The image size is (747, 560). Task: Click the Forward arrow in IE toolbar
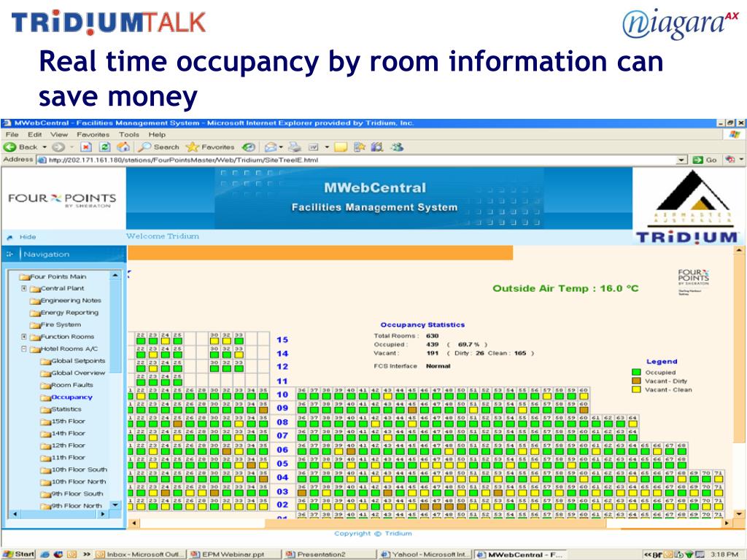[58, 147]
